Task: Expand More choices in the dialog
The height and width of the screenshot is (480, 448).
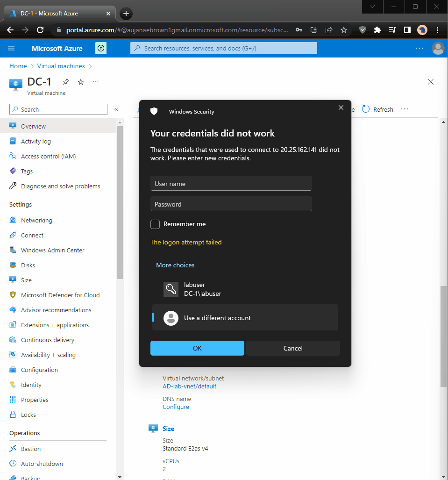Action: click(x=175, y=265)
